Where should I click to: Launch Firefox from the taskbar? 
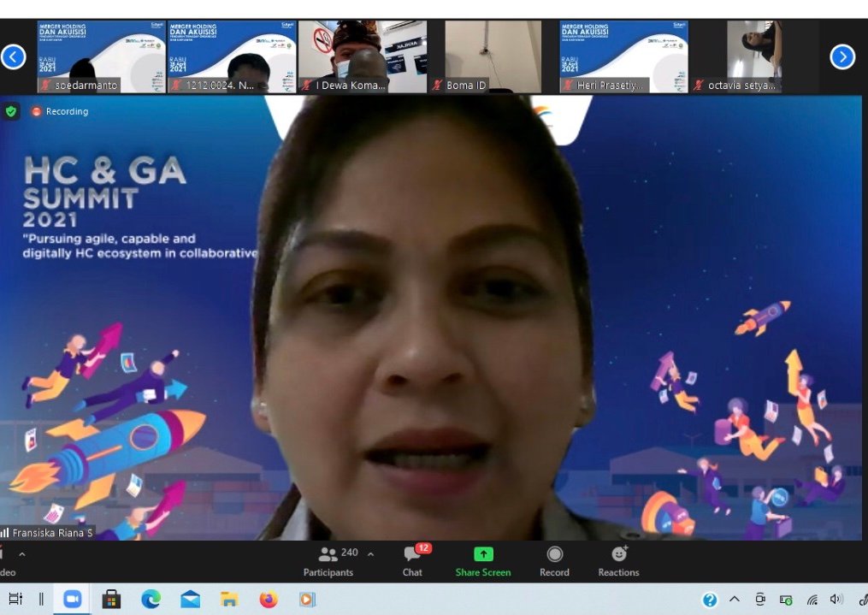tap(269, 600)
